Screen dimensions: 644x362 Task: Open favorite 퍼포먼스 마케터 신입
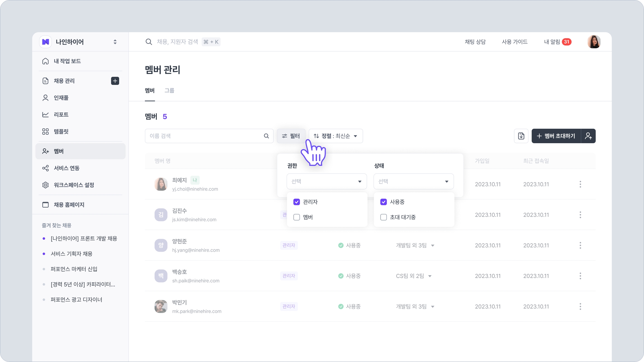point(74,269)
